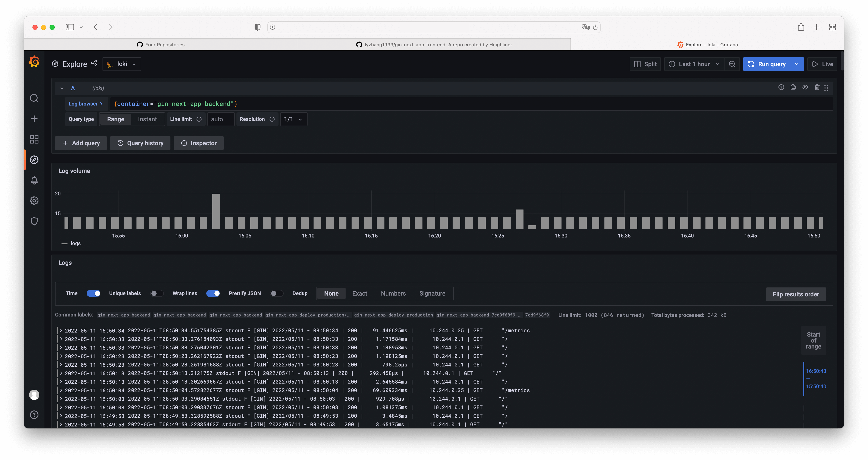Screen dimensions: 868x460
Task: Open the Help question mark in the sidebar
Action: (34, 415)
